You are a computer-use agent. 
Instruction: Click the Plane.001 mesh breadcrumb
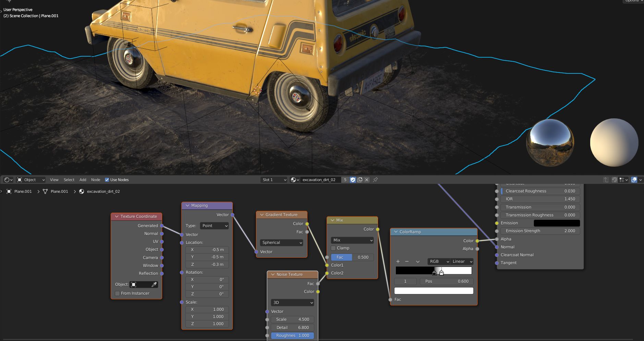tap(59, 191)
